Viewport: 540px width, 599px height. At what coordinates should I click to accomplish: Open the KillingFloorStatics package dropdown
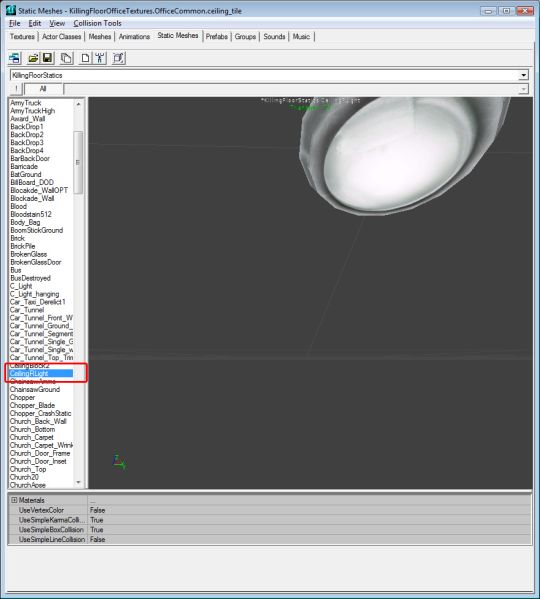pos(524,75)
